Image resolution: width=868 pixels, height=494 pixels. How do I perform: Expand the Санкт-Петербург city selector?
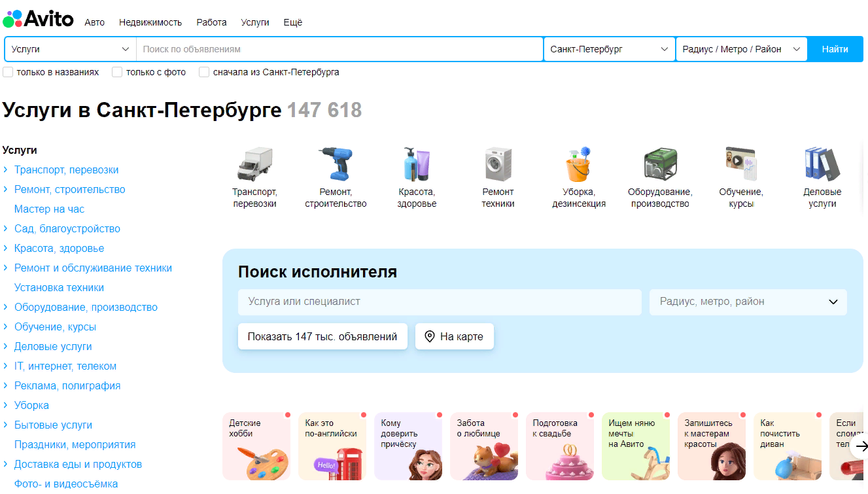[x=609, y=49]
